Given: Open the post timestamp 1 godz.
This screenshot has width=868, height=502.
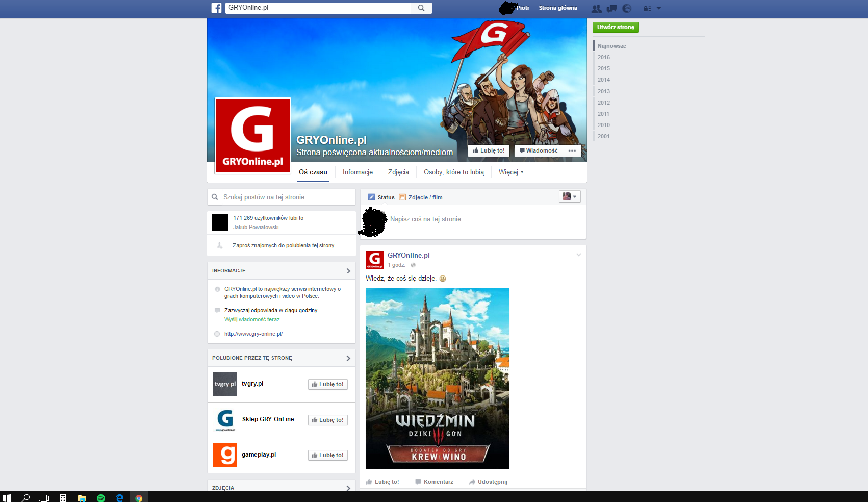Looking at the screenshot, I should click(x=396, y=265).
